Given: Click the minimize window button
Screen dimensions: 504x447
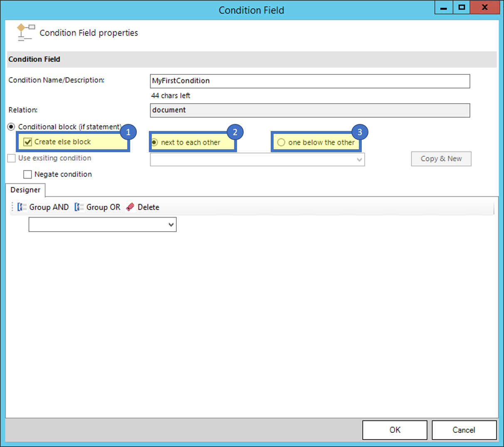Looking at the screenshot, I should tap(443, 7).
